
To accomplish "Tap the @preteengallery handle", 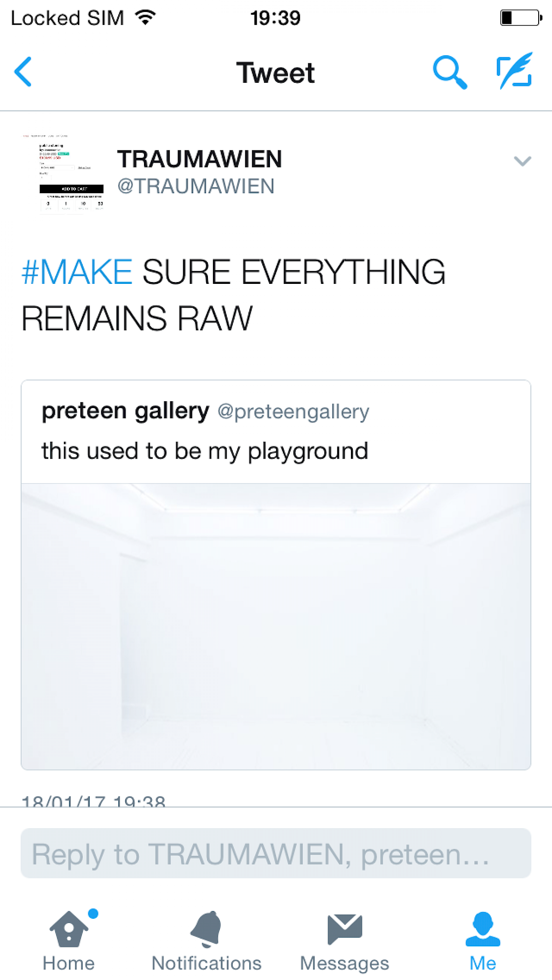I will point(293,411).
